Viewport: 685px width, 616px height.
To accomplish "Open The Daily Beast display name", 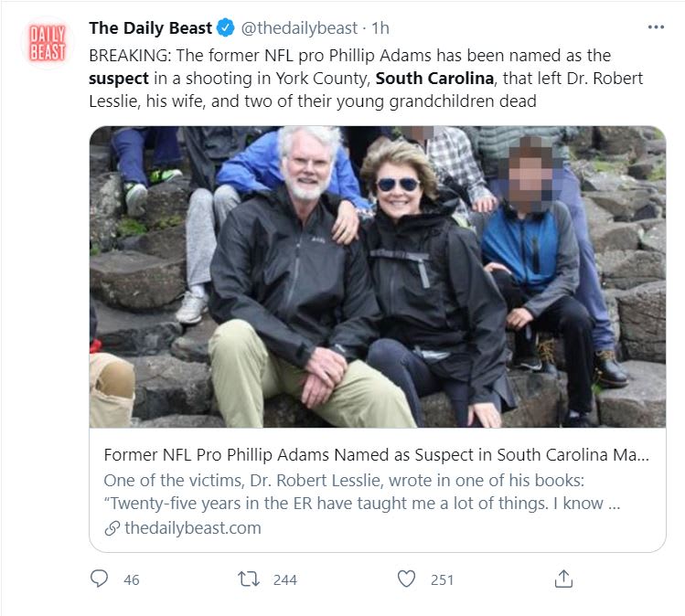I will click(150, 28).
